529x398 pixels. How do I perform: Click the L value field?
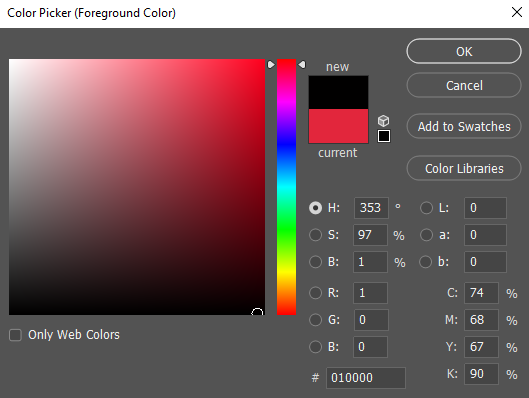coord(485,208)
